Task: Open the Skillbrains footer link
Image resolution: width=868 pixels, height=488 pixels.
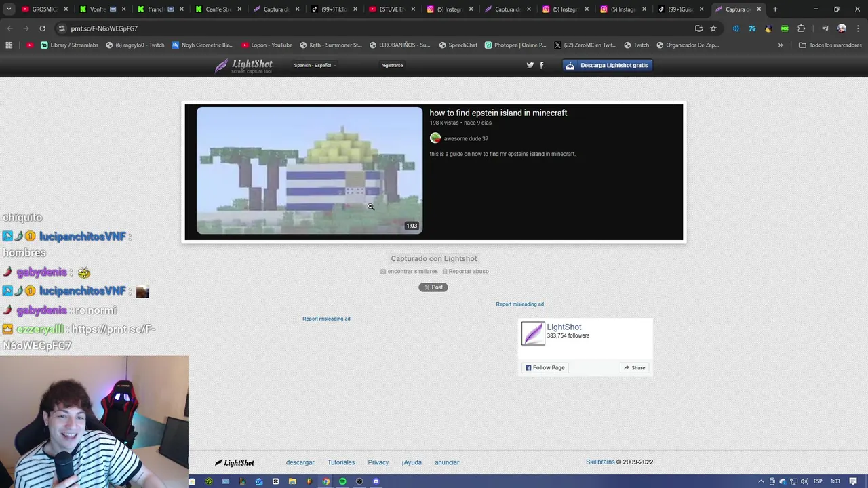Action: click(x=600, y=462)
